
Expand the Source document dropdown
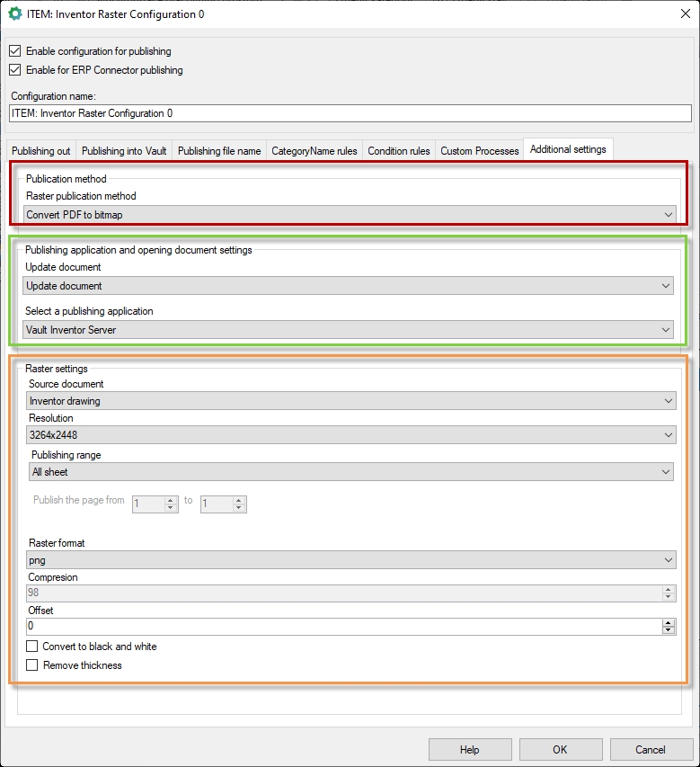tap(351, 401)
